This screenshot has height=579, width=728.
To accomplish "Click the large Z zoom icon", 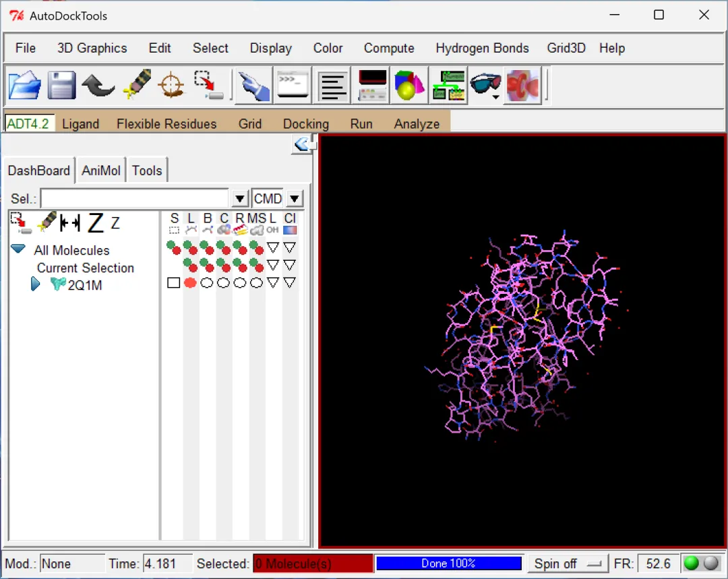I will coord(96,223).
